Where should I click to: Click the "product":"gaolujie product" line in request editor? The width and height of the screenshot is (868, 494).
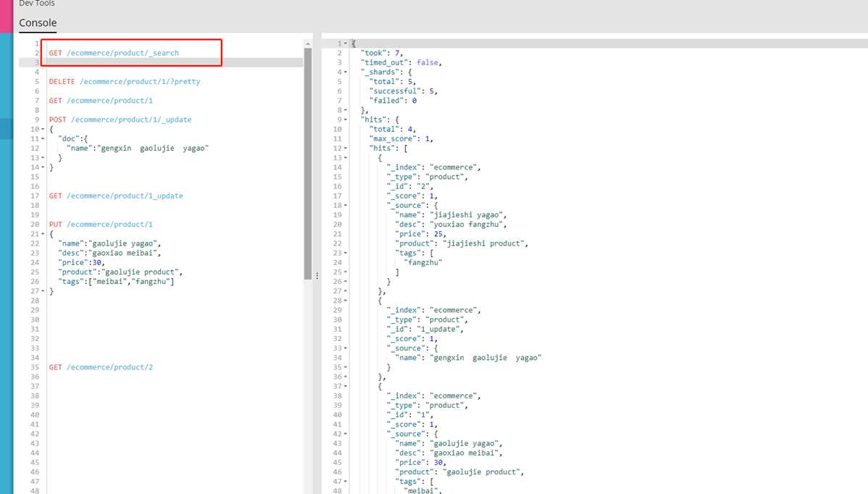pyautogui.click(x=120, y=272)
